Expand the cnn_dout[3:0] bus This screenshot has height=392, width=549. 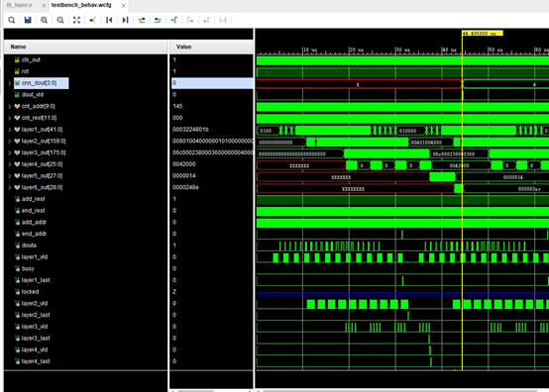pyautogui.click(x=10, y=83)
